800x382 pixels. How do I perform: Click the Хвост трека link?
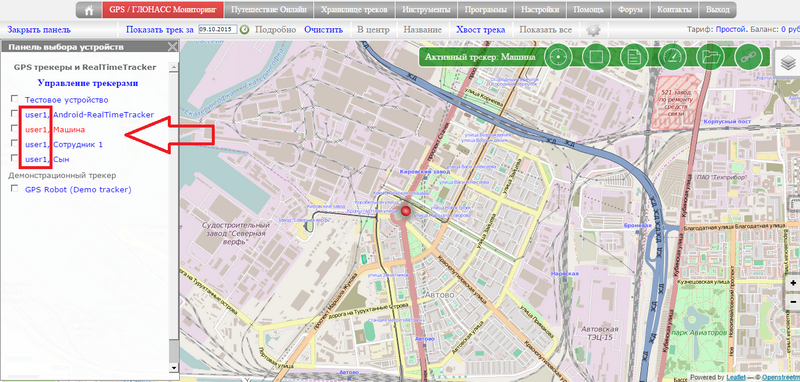pos(481,30)
